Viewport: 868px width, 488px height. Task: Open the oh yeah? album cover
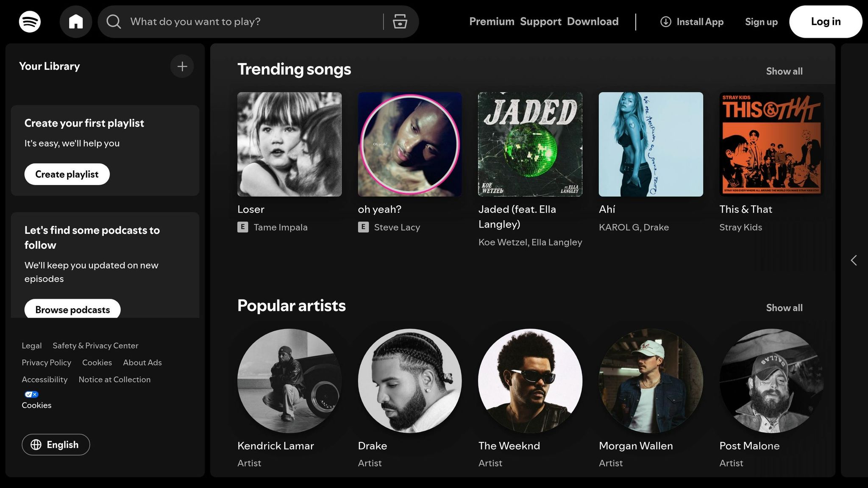pyautogui.click(x=410, y=144)
